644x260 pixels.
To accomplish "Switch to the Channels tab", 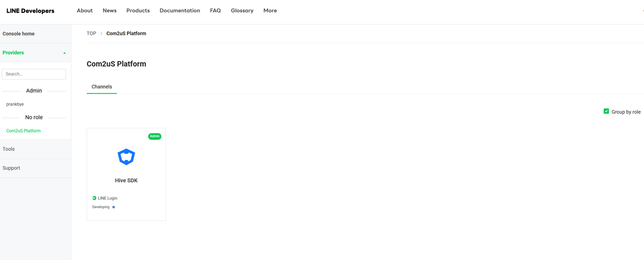I will (x=102, y=87).
